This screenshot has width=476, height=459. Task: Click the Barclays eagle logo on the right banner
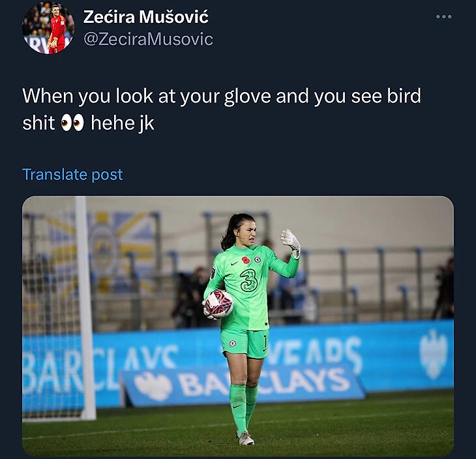434,354
